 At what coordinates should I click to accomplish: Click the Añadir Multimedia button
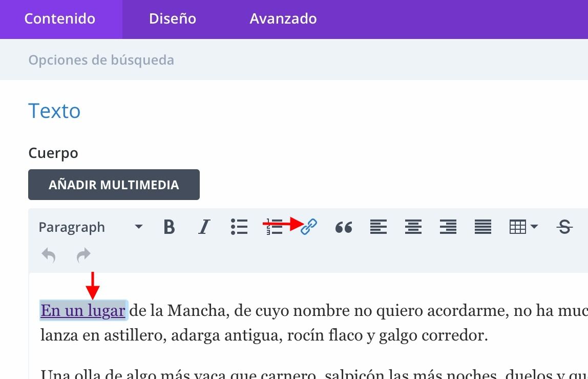(114, 185)
